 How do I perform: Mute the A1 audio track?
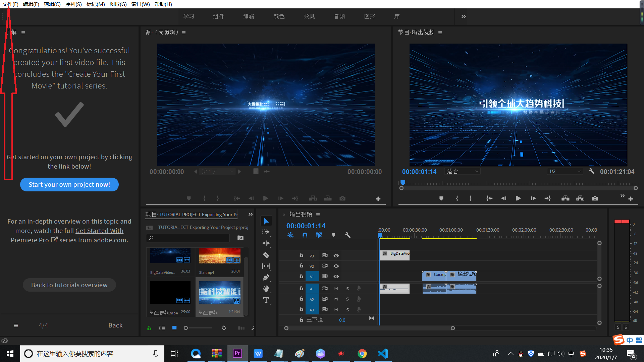coord(336,289)
